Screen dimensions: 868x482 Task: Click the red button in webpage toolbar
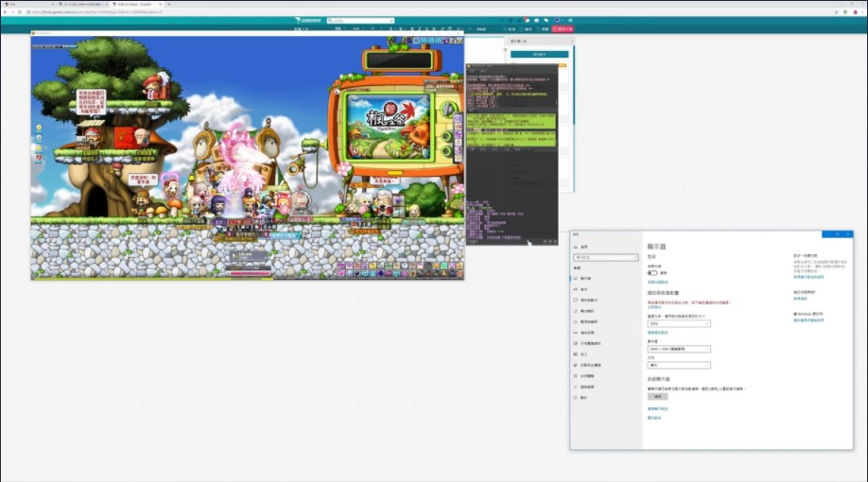[x=564, y=29]
